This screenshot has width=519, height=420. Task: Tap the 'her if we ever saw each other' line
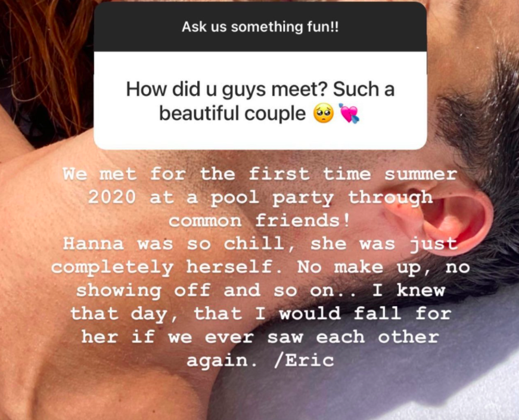coord(260,338)
